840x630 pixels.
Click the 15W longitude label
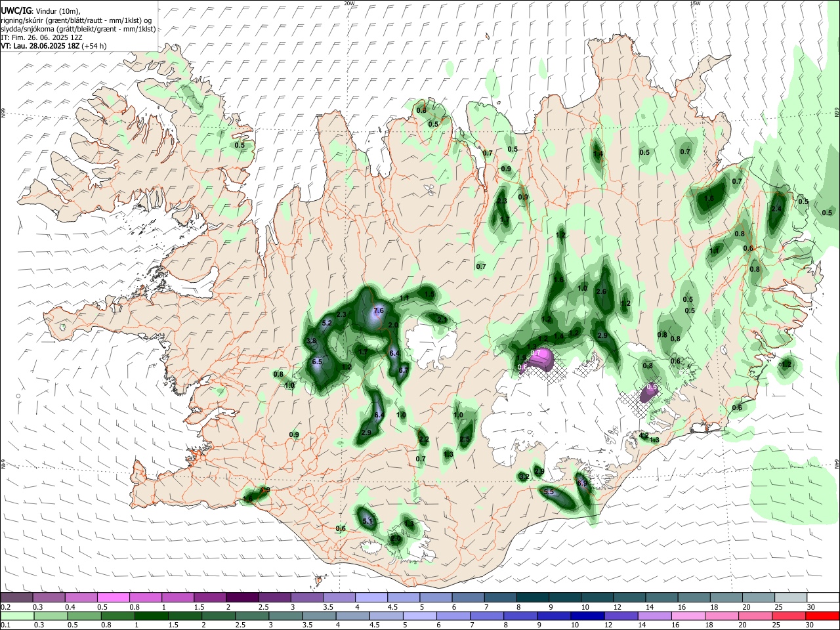pos(695,3)
